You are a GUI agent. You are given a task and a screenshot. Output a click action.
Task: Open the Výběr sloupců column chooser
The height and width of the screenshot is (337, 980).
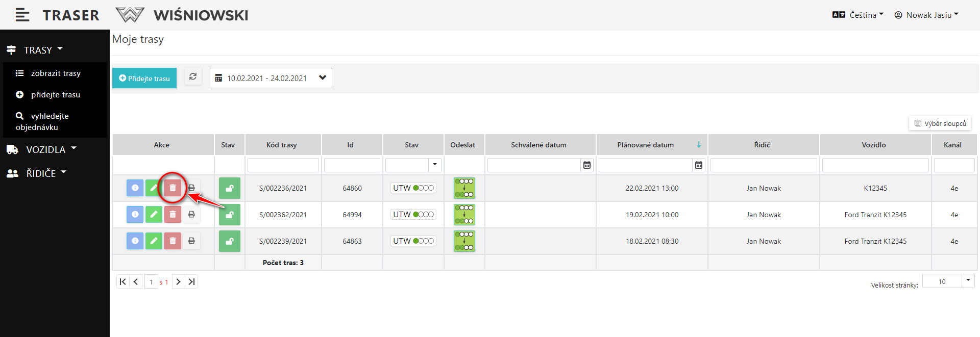940,123
